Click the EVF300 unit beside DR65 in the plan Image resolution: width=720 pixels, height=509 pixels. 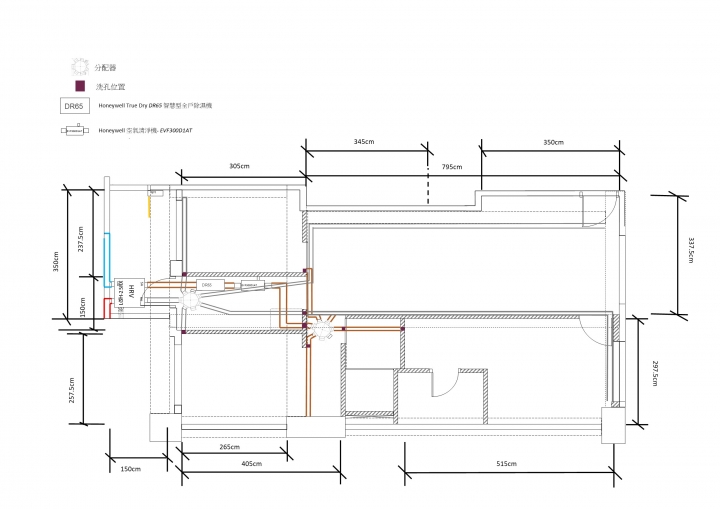[x=253, y=285]
